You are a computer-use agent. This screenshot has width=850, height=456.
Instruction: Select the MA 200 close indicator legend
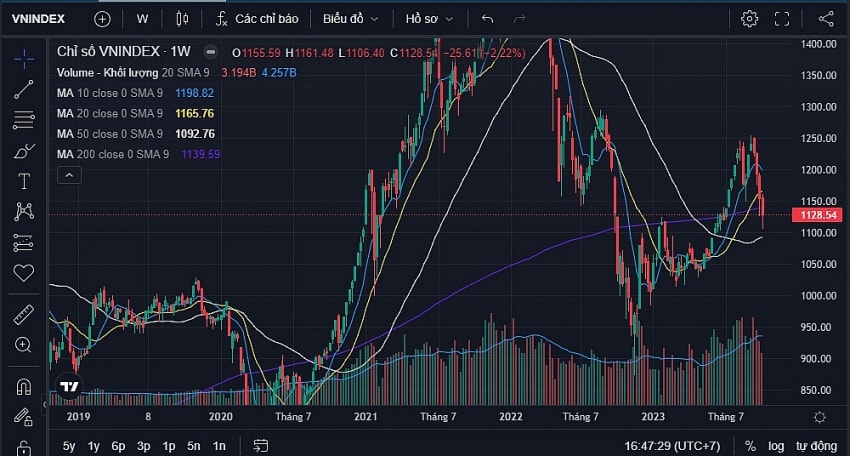point(113,155)
